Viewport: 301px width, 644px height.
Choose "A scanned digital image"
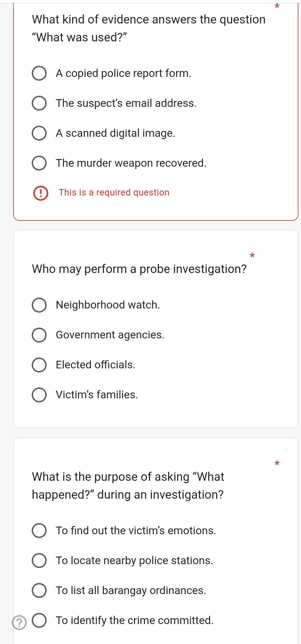point(39,134)
